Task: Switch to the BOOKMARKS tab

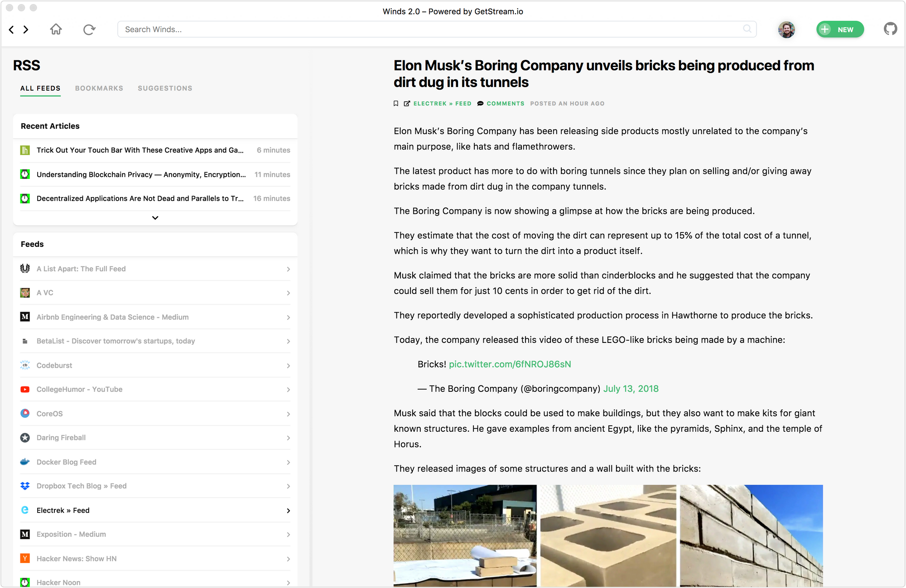Action: pyautogui.click(x=99, y=88)
